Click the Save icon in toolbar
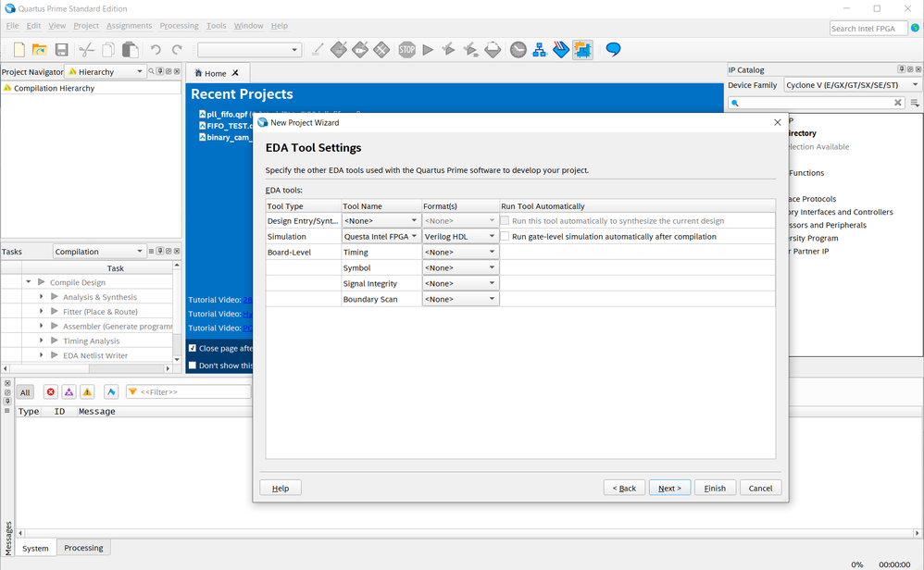The width and height of the screenshot is (924, 570). (x=61, y=50)
